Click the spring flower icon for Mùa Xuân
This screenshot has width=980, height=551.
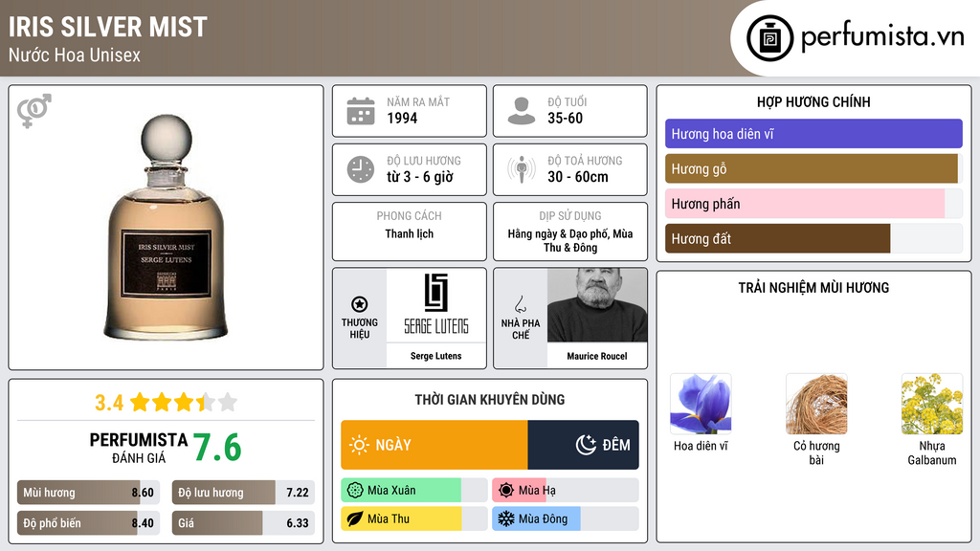coord(355,491)
